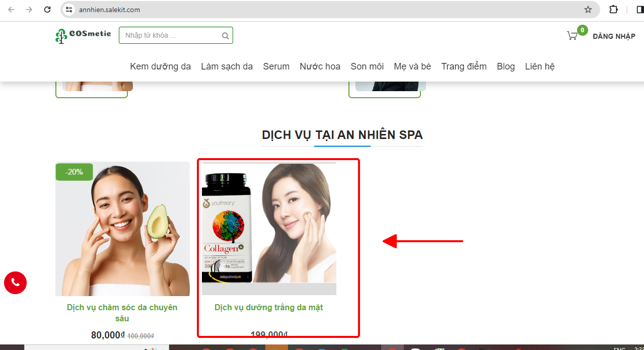Screen dimensions: 644x350
Task: Reload the page with refresh icon
Action: (x=47, y=10)
